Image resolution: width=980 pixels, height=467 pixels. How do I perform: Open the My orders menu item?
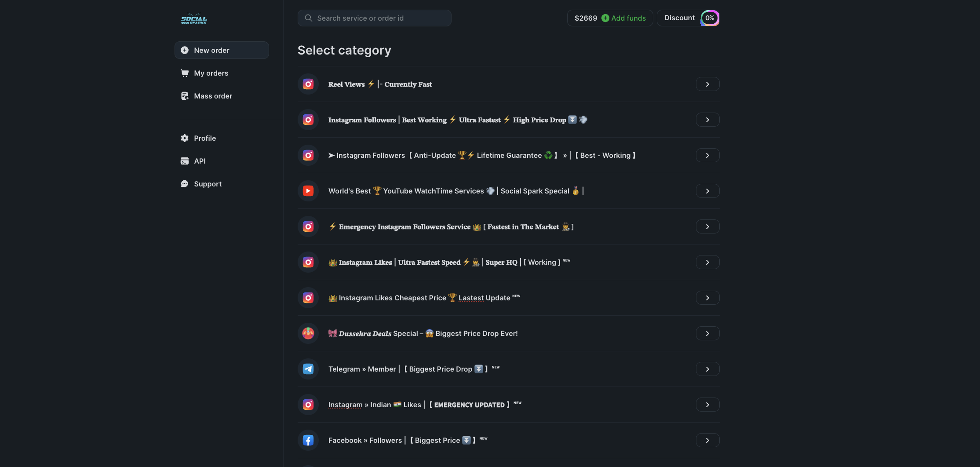211,73
